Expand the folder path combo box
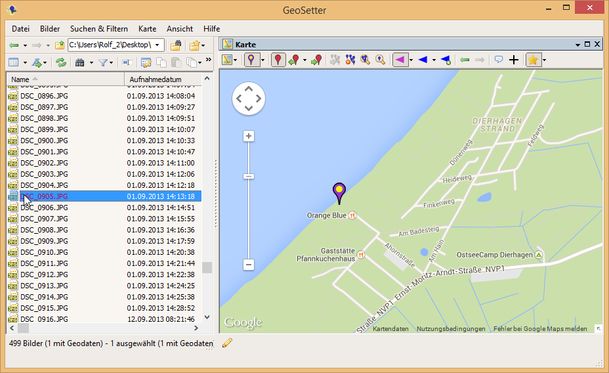The height and width of the screenshot is (373, 609). coord(157,45)
